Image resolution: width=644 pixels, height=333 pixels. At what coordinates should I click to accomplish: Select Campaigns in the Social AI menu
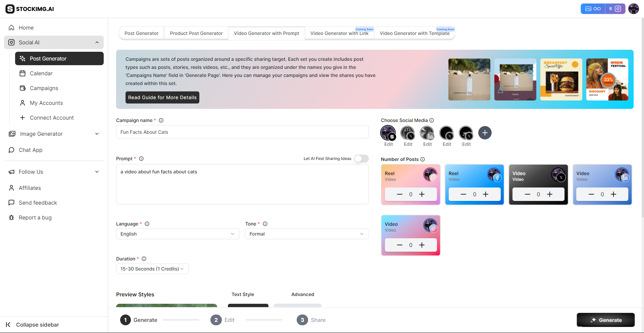44,88
